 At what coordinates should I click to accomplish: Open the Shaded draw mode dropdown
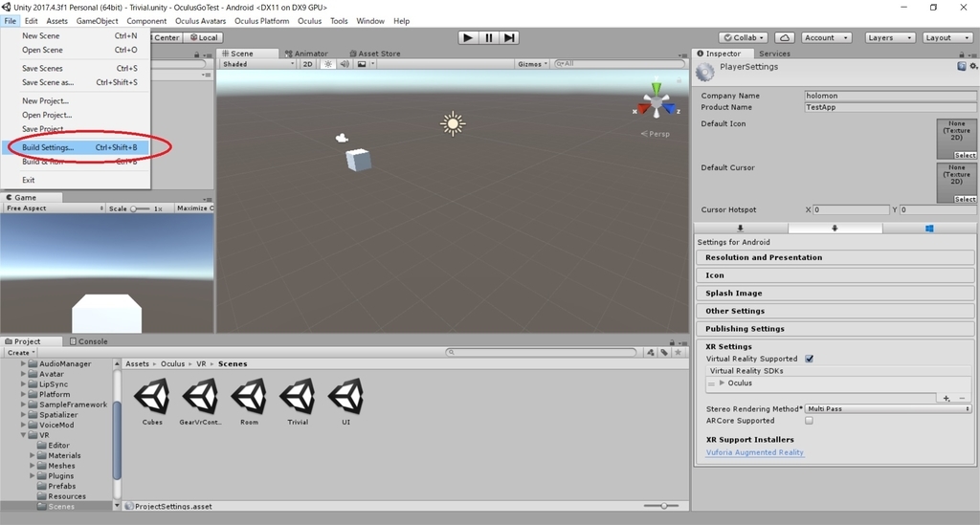[x=258, y=64]
